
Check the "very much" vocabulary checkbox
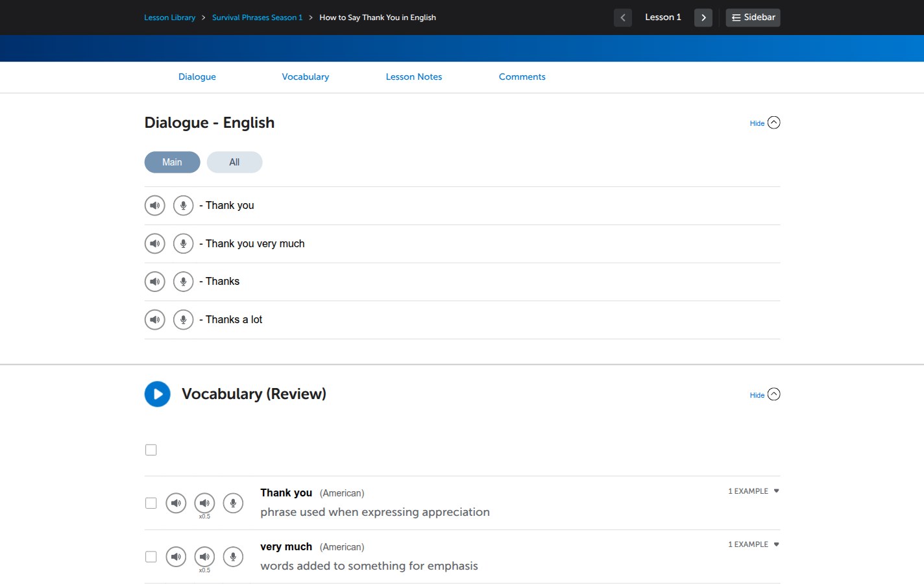coord(151,557)
